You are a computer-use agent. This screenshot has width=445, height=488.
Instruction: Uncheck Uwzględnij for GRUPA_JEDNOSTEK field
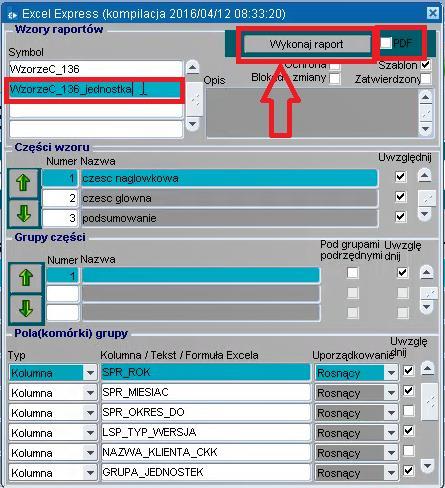coord(409,470)
